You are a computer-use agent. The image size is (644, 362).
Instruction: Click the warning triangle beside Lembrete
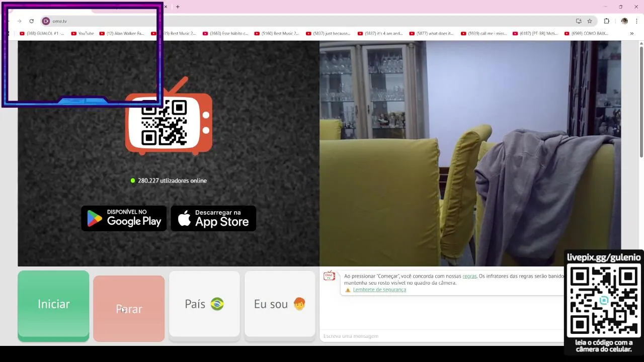348,290
